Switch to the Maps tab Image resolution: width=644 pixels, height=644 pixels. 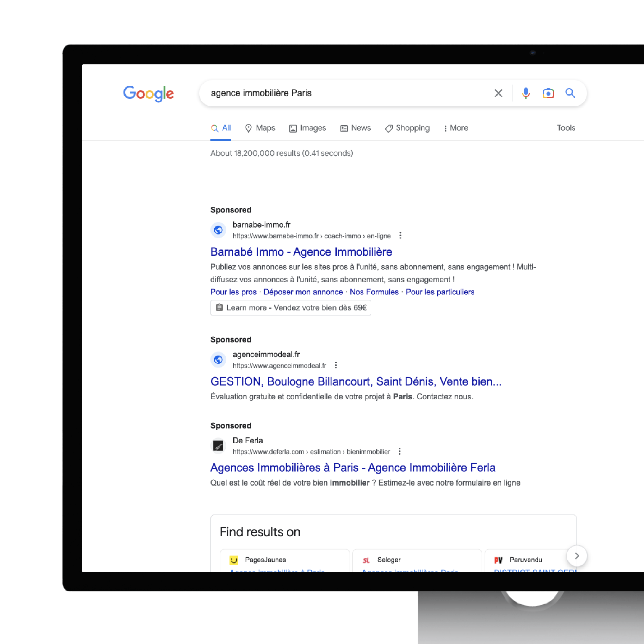click(x=260, y=128)
